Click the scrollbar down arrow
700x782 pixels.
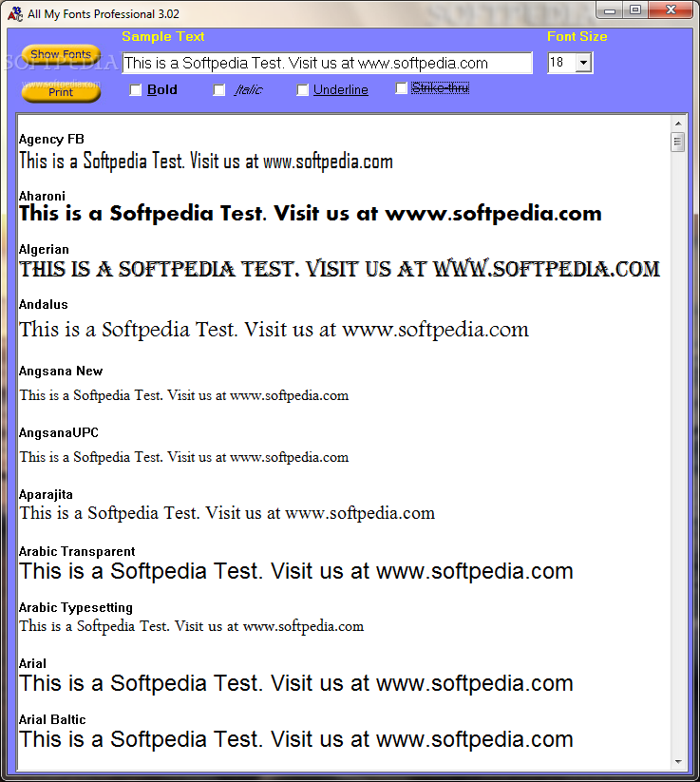click(678, 761)
